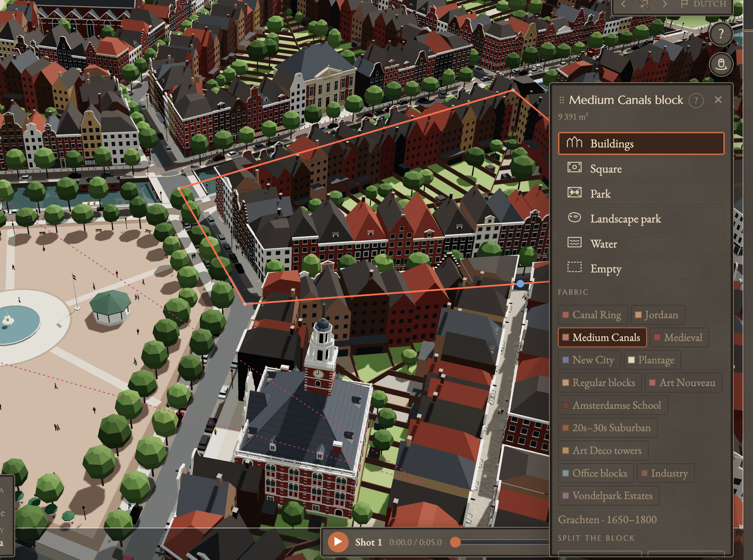This screenshot has height=560, width=753.
Task: Click the Shot 1 timeline scrubber handle
Action: tap(455, 542)
